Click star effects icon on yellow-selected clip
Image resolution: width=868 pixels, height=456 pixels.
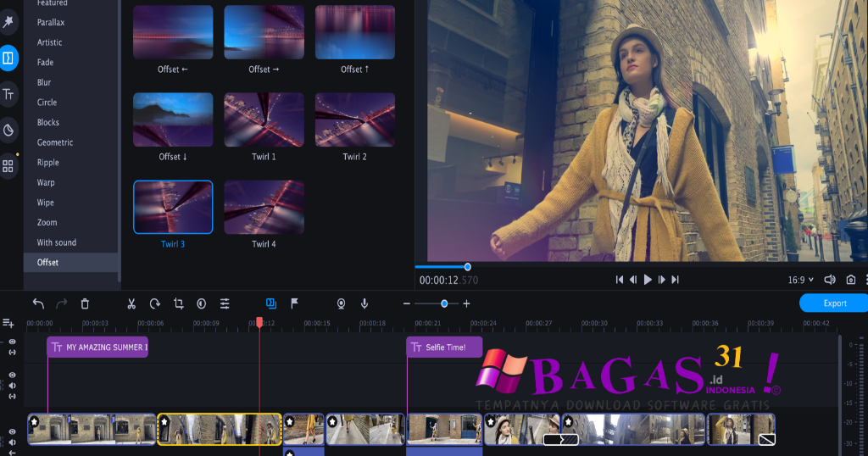coord(164,422)
